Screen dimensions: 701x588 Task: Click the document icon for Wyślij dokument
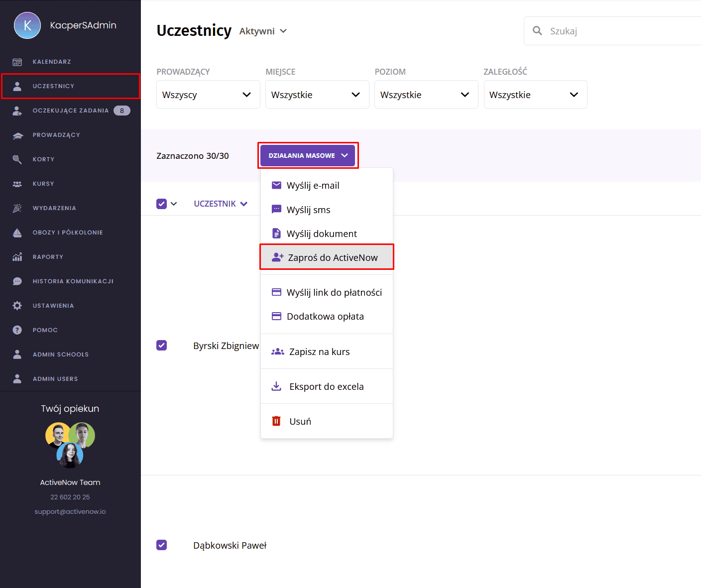point(276,233)
